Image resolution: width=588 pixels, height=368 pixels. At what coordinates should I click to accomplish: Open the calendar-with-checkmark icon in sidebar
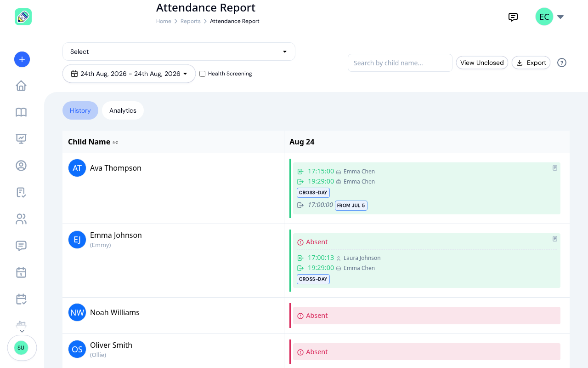[x=21, y=299]
